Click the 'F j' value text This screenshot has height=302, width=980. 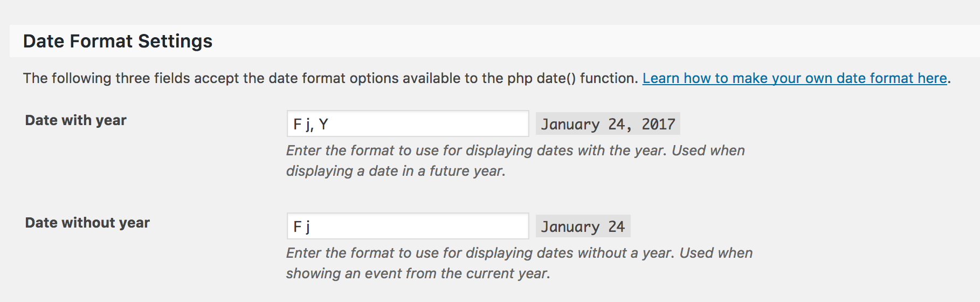[x=301, y=227]
